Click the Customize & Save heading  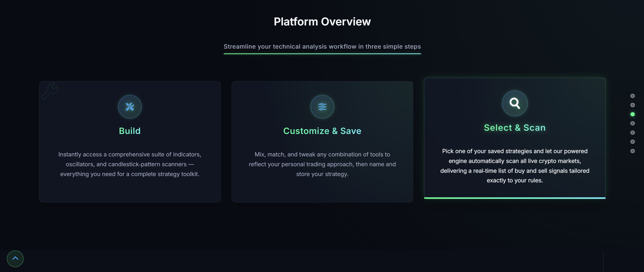click(322, 131)
